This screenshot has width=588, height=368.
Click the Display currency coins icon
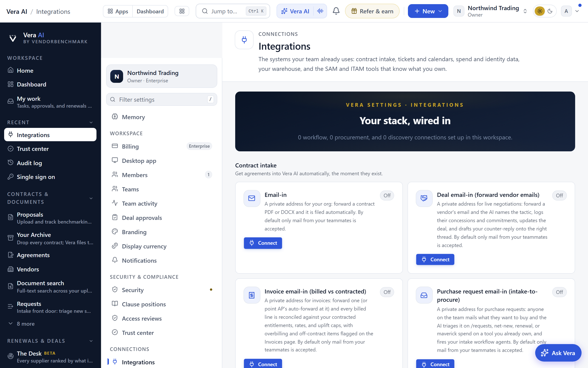coord(115,246)
